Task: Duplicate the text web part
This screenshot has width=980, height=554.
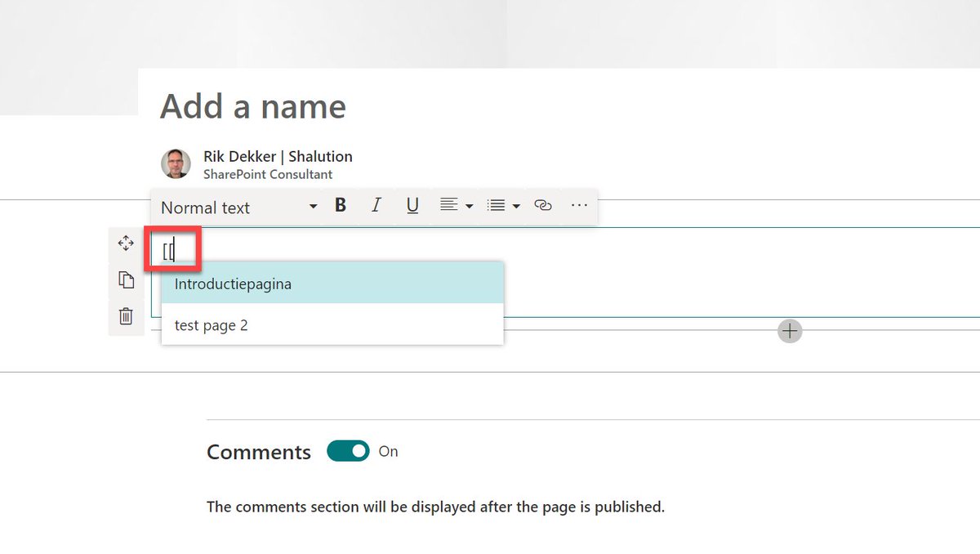Action: pos(126,279)
